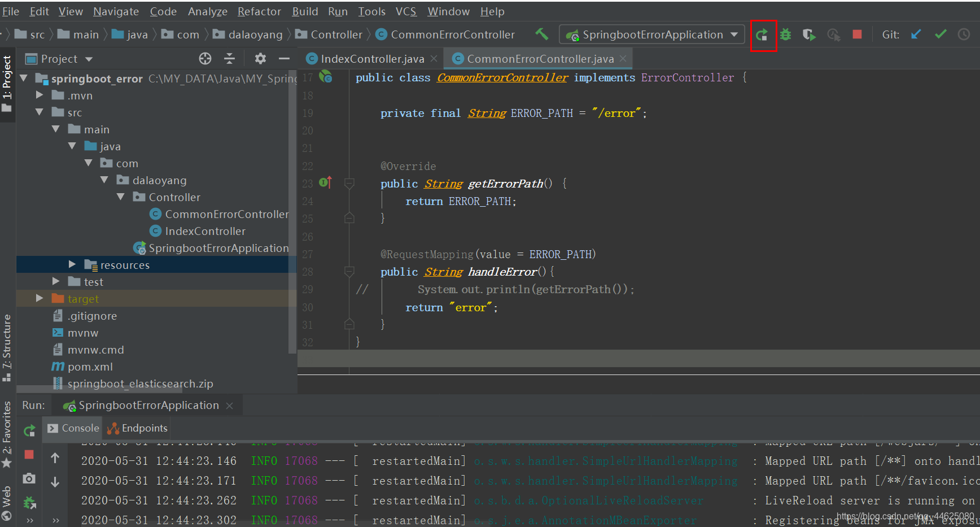This screenshot has height=527, width=980.
Task: Open the File menu
Action: (11, 11)
